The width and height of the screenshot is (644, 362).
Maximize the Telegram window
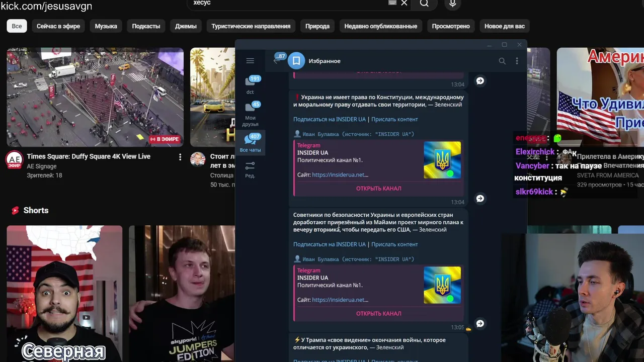[504, 45]
